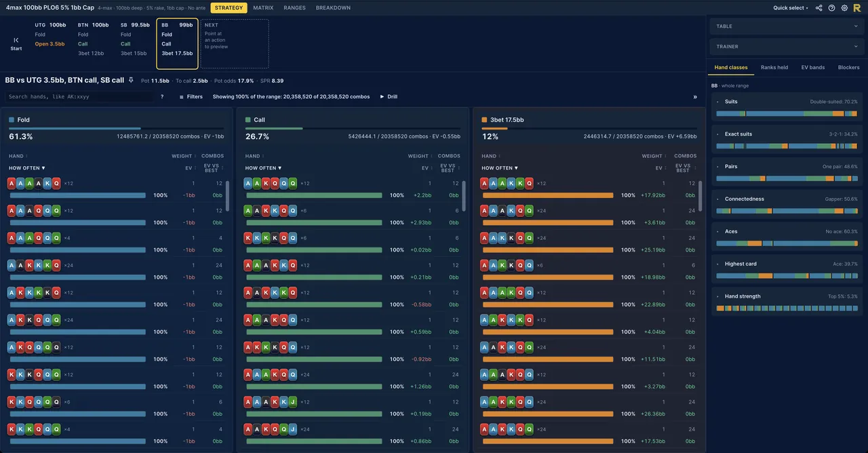868x453 pixels.
Task: Start Drill mode
Action: (x=389, y=97)
